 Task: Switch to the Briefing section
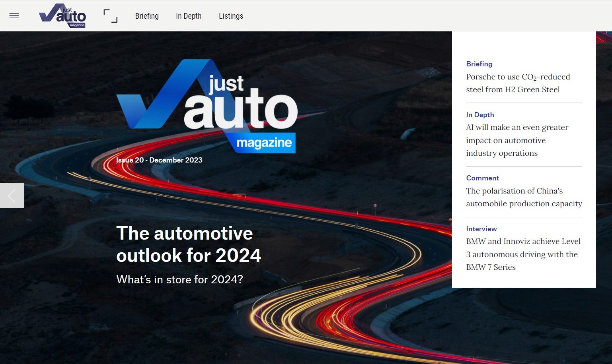tap(147, 16)
